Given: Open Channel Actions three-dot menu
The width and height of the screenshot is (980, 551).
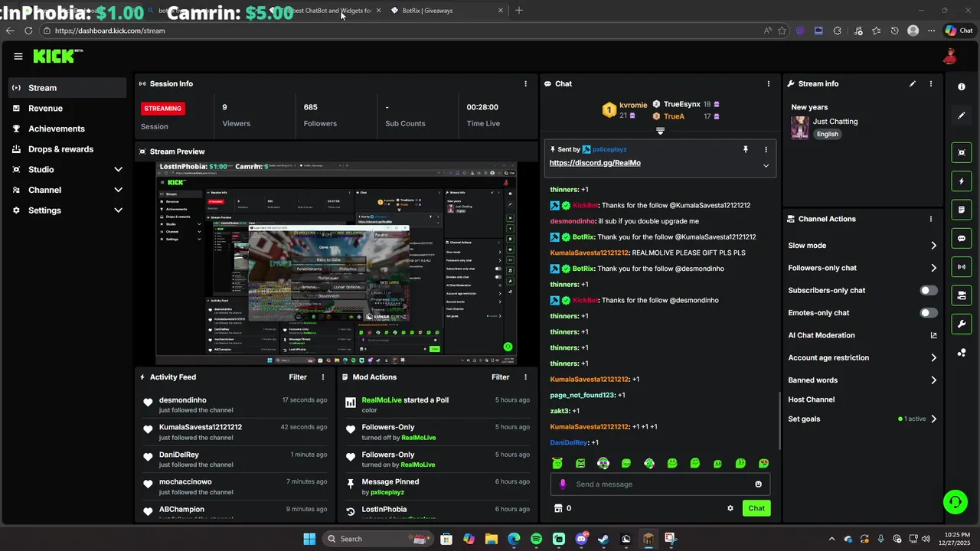Looking at the screenshot, I should (x=931, y=219).
